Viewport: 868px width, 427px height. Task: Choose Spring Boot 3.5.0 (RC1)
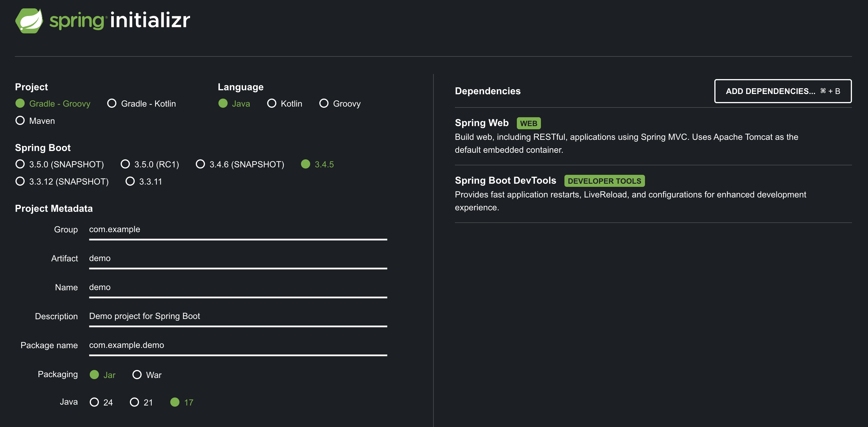150,164
